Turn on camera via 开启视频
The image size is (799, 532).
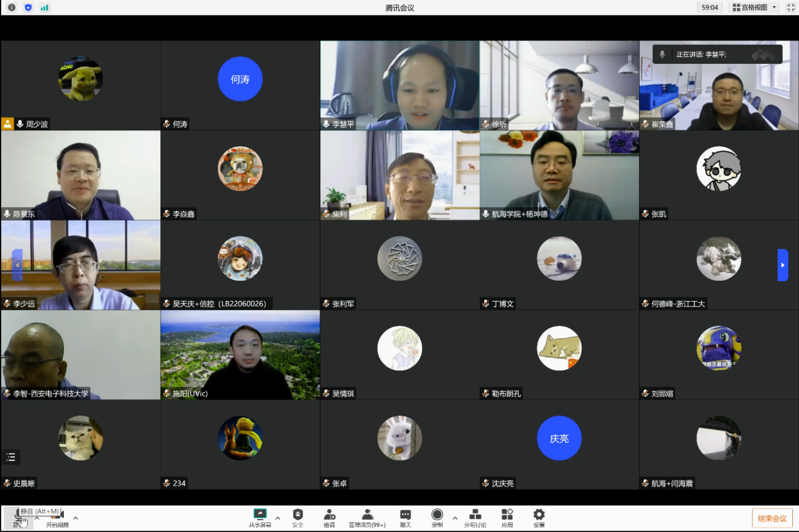point(57,518)
